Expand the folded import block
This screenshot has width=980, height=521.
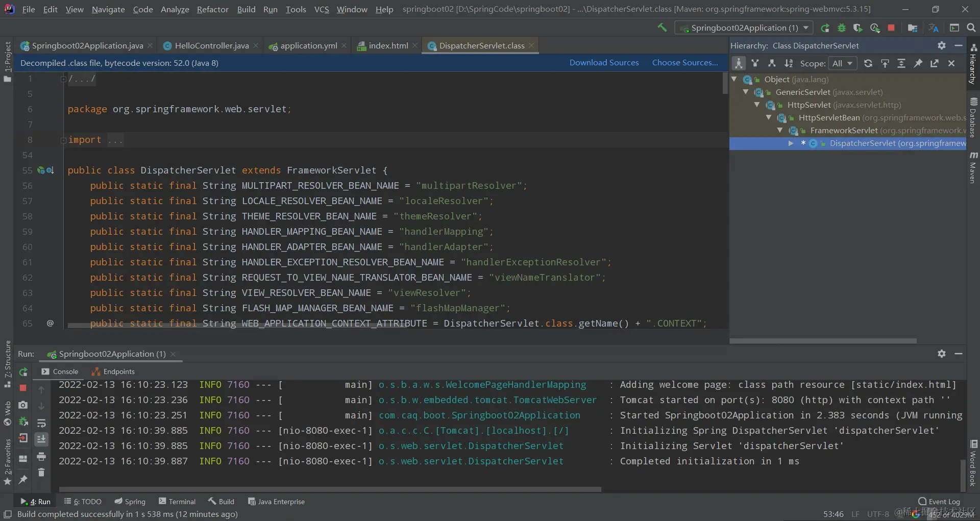coord(64,140)
